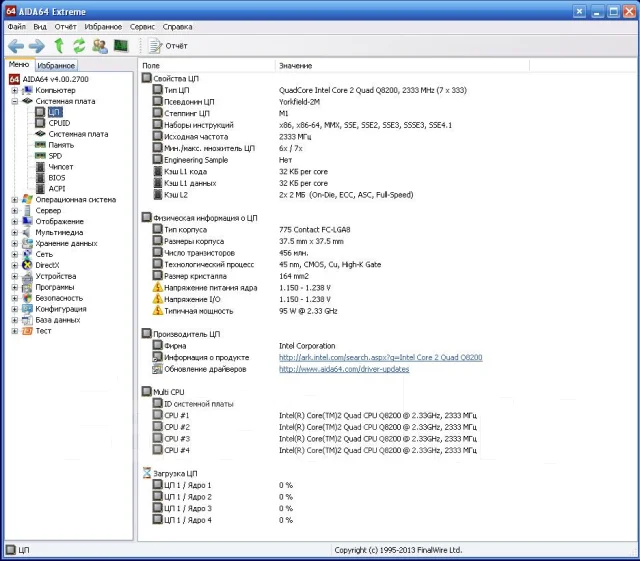
Task: Click the Загрузка ЦП hourglass icon
Action: (147, 473)
